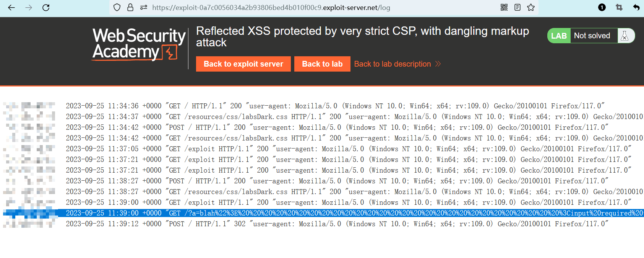644x258 pixels.
Task: Show site security padlock info
Action: coord(130,8)
